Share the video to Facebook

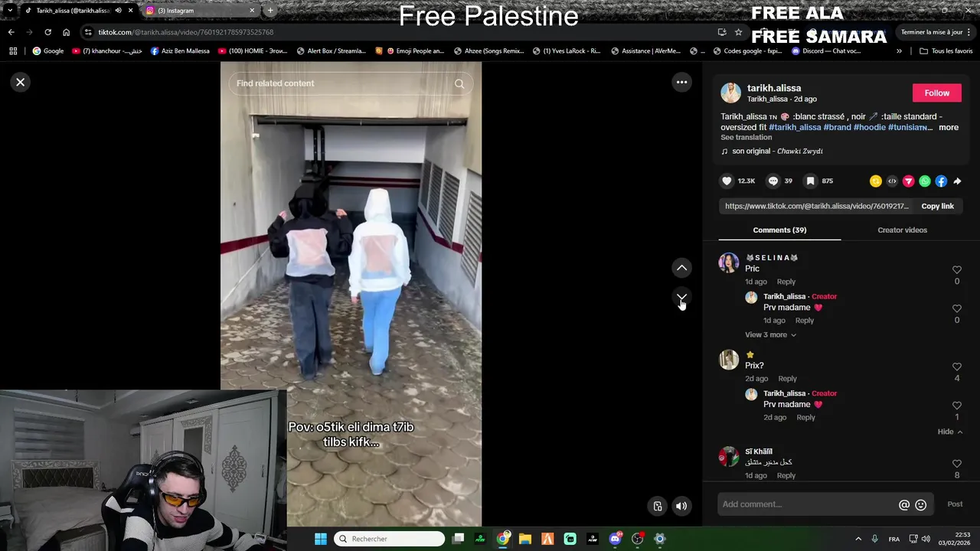click(941, 181)
